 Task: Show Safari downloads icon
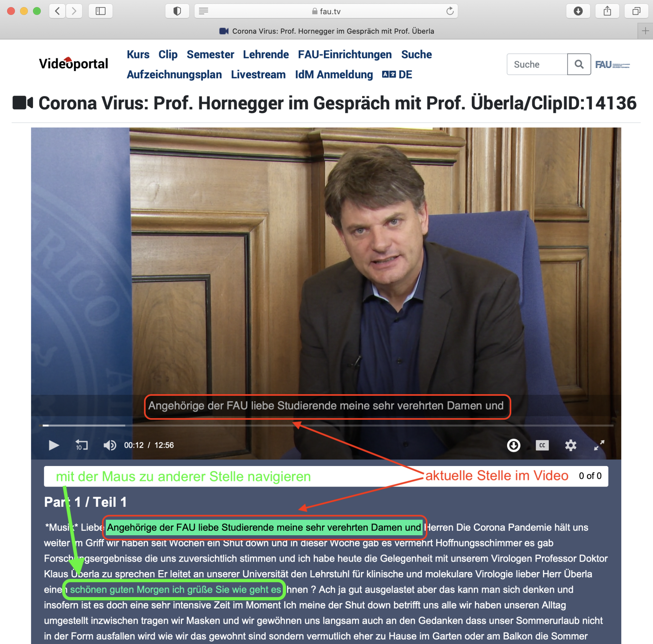pos(578,11)
